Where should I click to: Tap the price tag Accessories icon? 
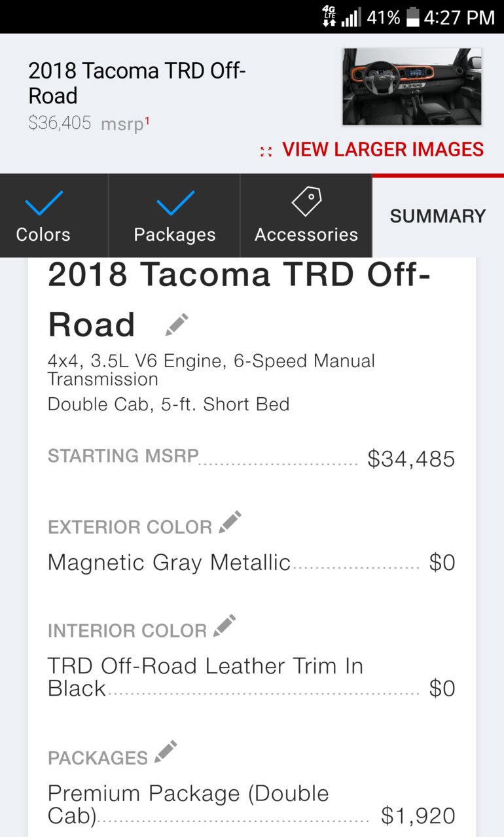tap(306, 202)
